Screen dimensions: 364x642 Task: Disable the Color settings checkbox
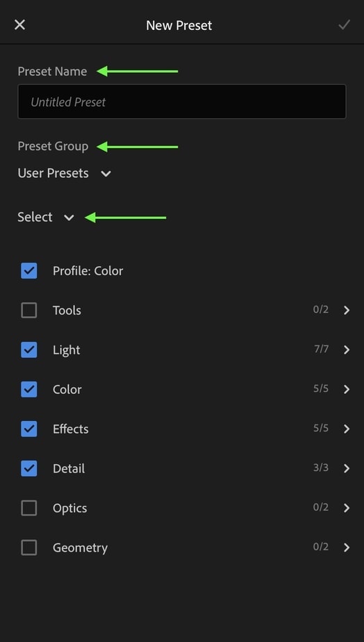[29, 389]
